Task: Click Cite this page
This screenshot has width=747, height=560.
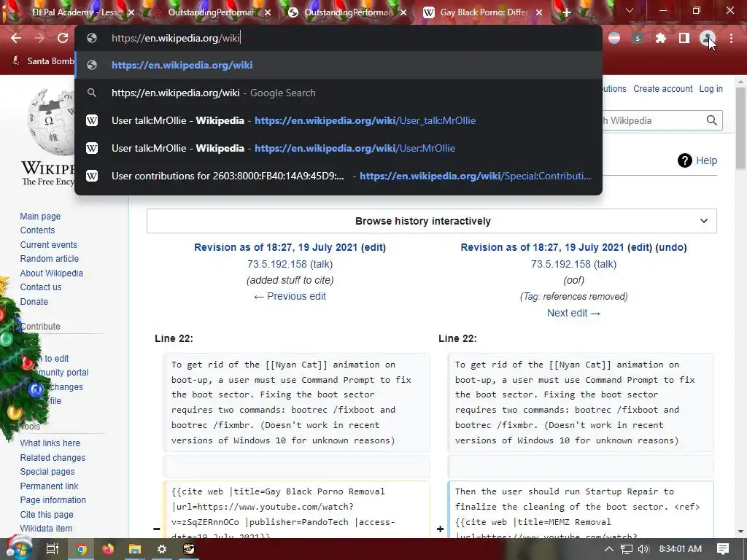Action: click(47, 514)
